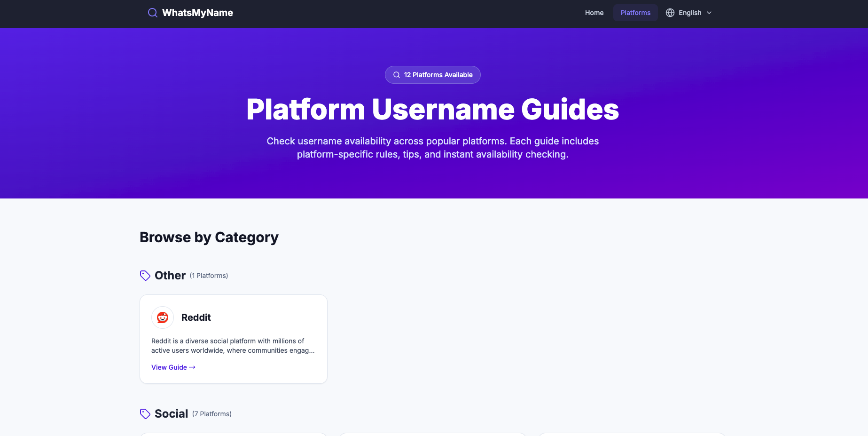Image resolution: width=868 pixels, height=436 pixels.
Task: Click the (7 Platforms) count label
Action: (x=212, y=414)
